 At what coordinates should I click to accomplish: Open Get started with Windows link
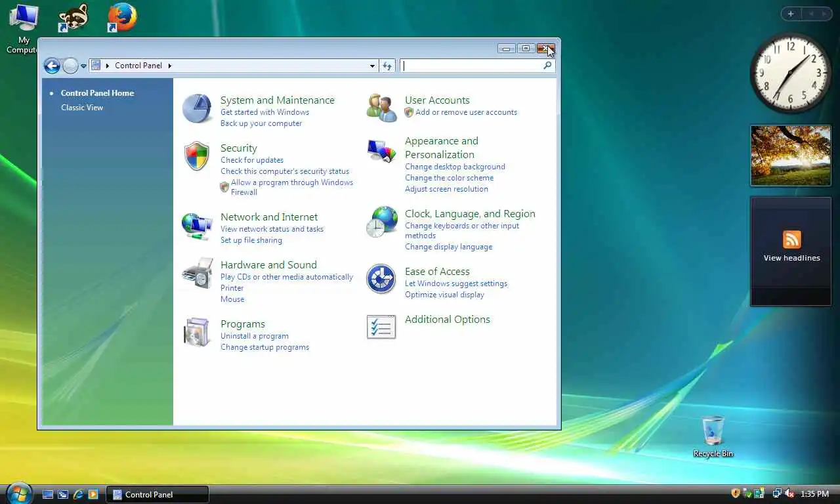(264, 112)
